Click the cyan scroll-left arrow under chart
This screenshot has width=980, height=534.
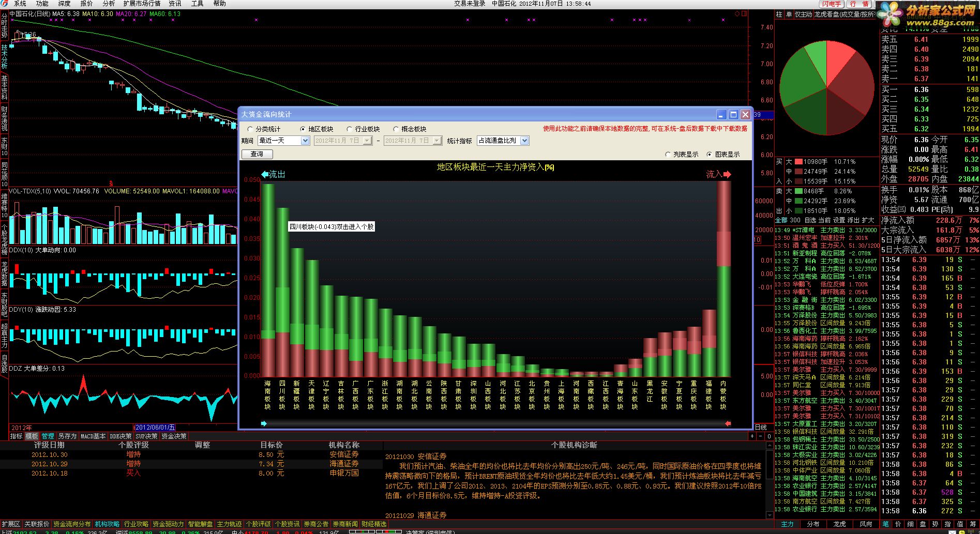pos(264,423)
